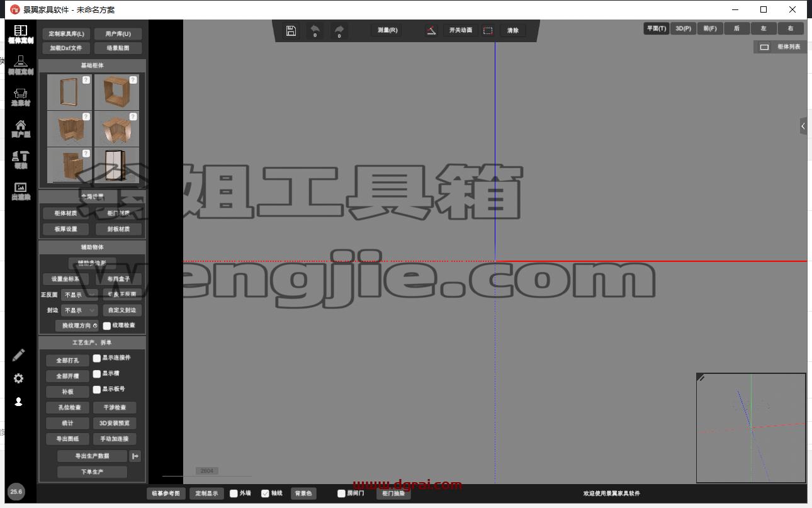The height and width of the screenshot is (508, 812).
Task: Click the 导出生产数据 button
Action: tap(92, 456)
